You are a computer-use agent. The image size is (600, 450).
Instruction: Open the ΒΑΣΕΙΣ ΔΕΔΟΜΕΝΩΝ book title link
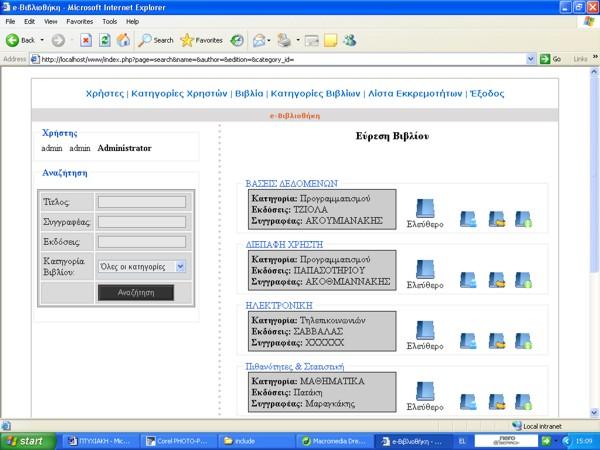point(292,184)
